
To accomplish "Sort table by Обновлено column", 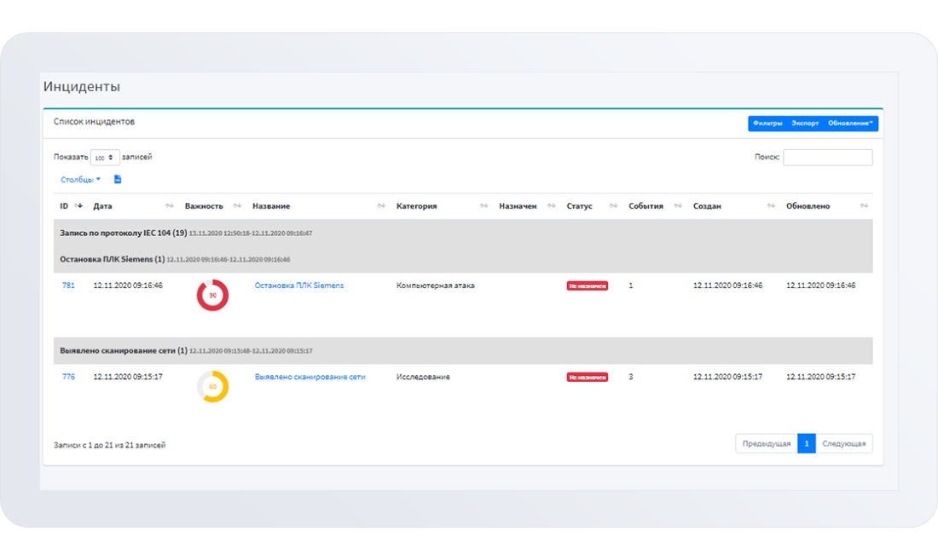I will (x=864, y=205).
